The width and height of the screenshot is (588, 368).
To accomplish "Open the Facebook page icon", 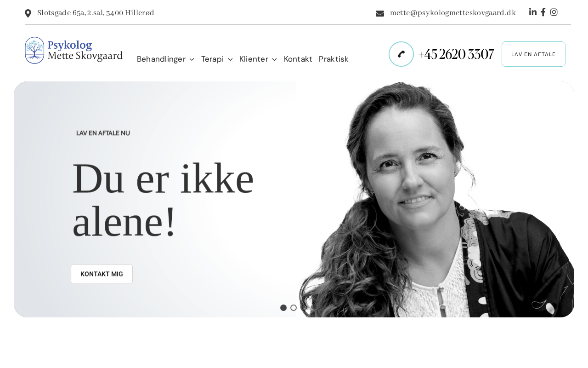I will tap(543, 12).
